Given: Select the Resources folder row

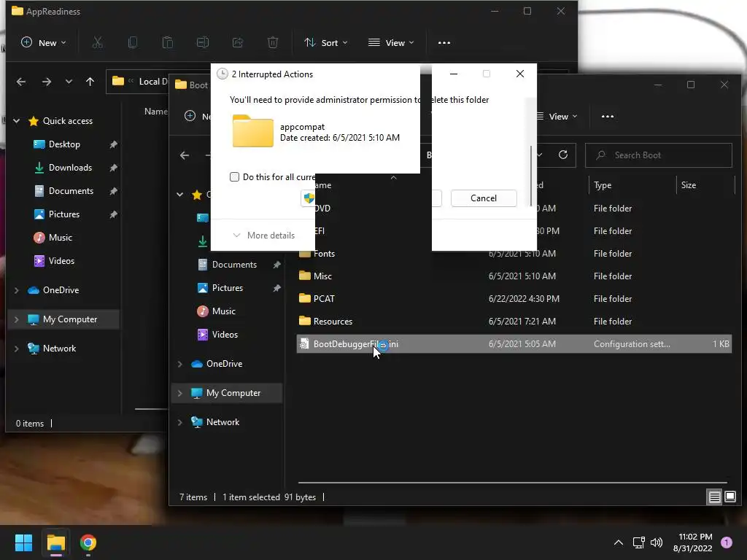Looking at the screenshot, I should tap(514, 322).
